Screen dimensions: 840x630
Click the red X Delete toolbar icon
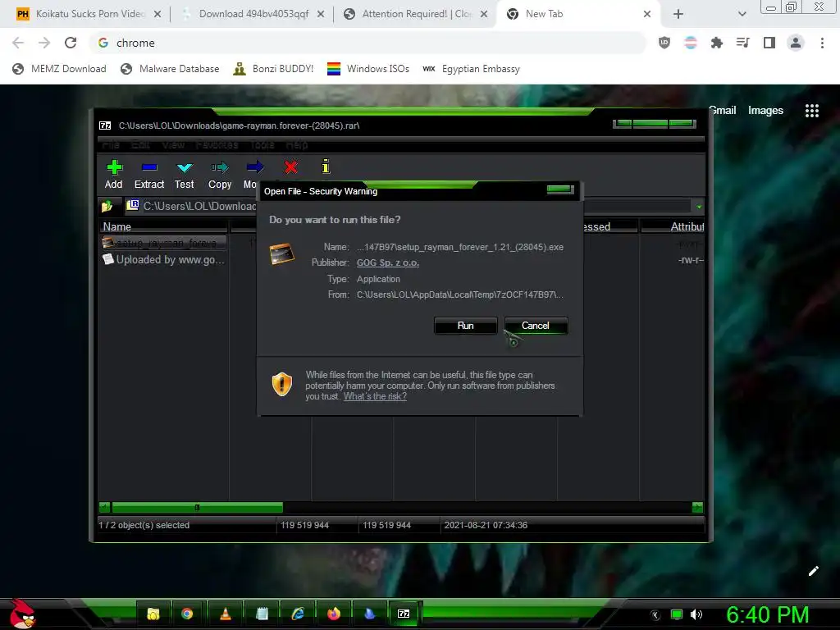(x=291, y=167)
